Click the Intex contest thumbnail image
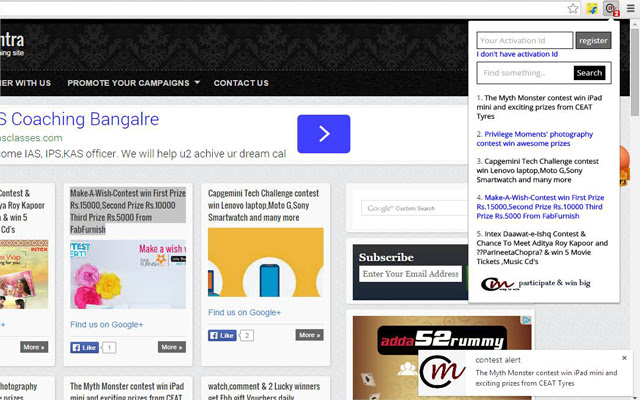The image size is (640, 400). (24, 274)
